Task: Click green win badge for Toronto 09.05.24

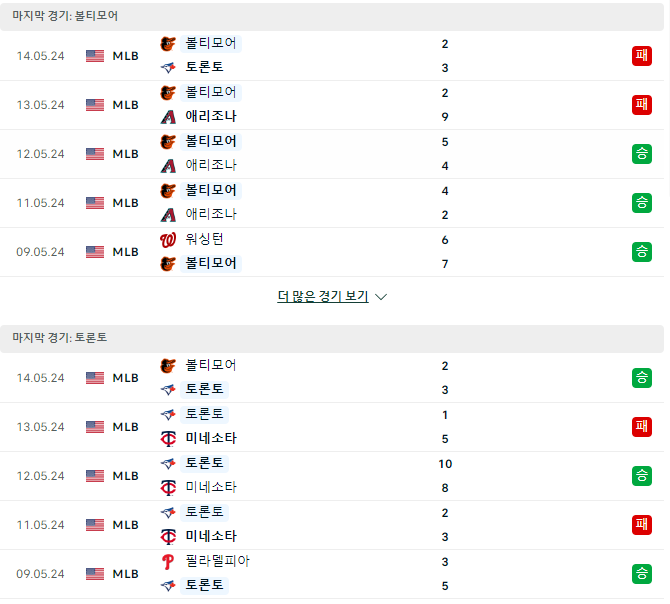Action: point(641,574)
